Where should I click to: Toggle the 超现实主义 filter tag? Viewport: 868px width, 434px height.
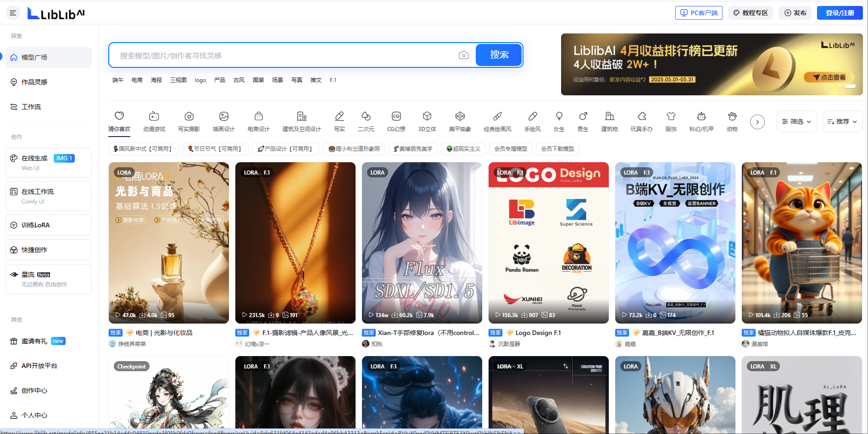click(463, 149)
